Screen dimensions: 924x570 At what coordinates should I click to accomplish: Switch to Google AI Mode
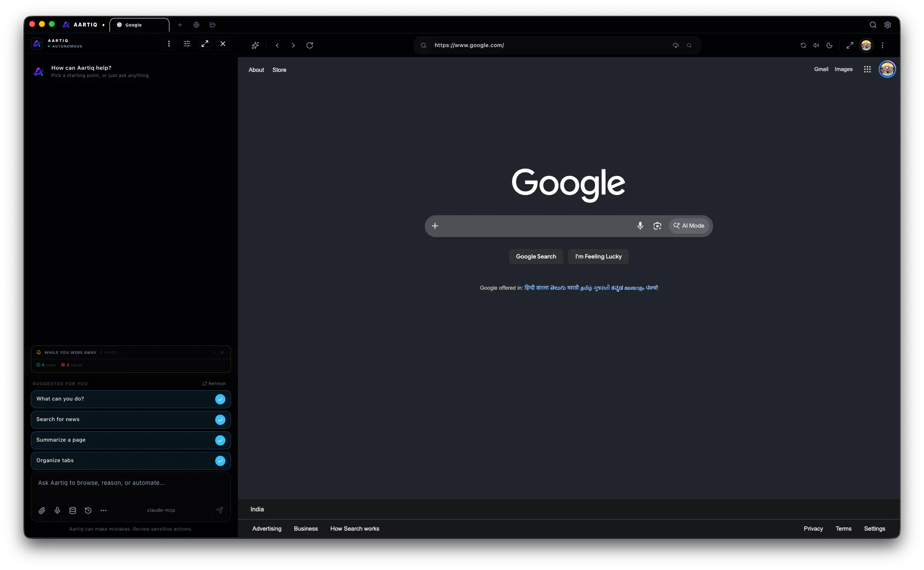click(689, 226)
